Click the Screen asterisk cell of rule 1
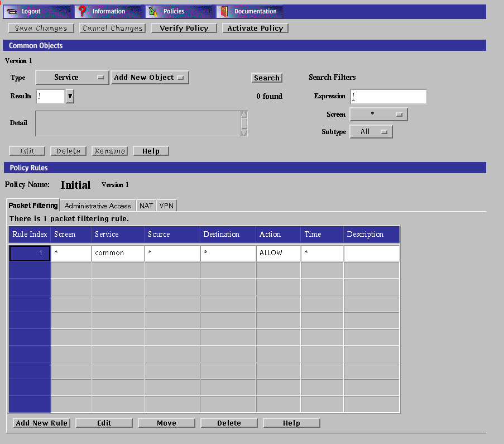 [71, 253]
